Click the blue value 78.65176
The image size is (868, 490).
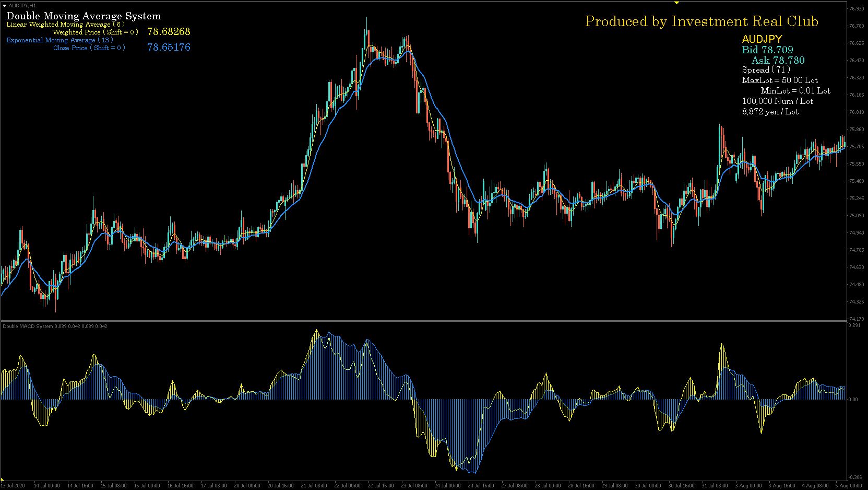point(169,48)
